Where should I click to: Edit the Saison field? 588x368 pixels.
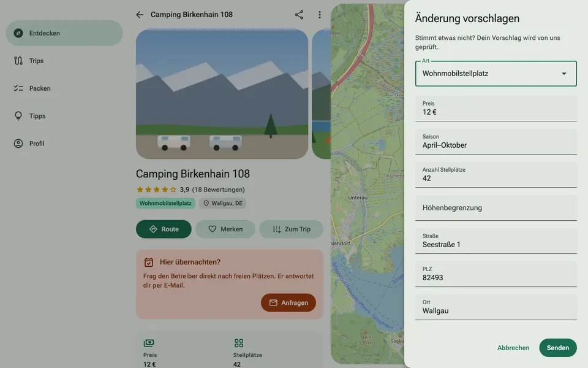click(x=496, y=142)
